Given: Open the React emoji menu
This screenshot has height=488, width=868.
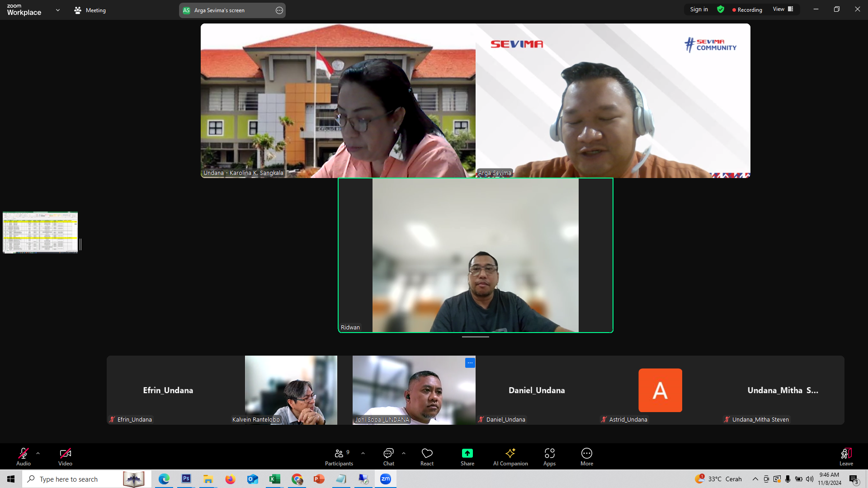Looking at the screenshot, I should pos(427,456).
